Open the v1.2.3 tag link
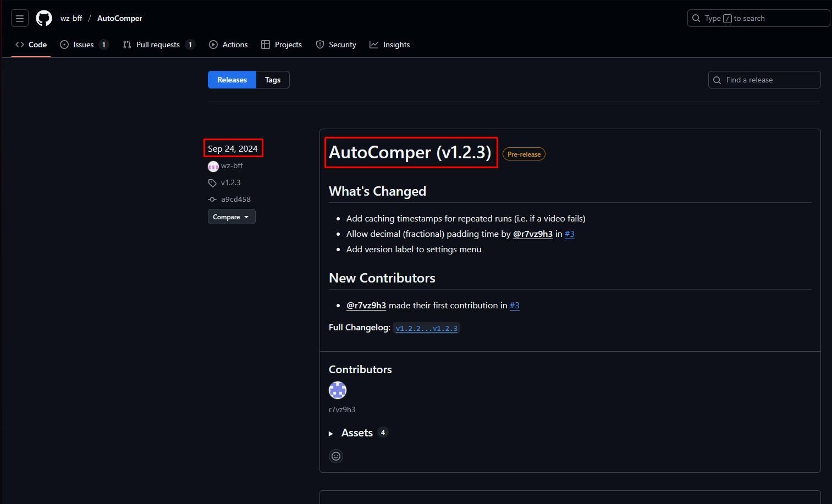 [230, 182]
